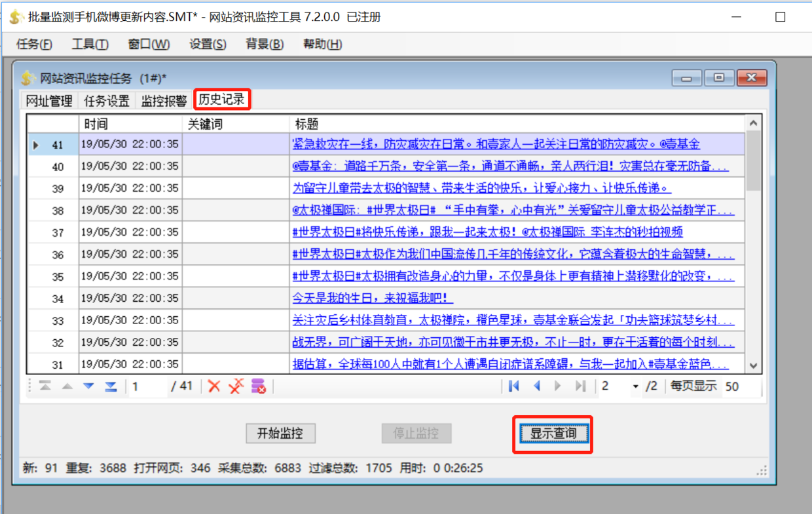Viewport: 812px width, 514px height.
Task: Select row header 34
Action: tap(53, 298)
